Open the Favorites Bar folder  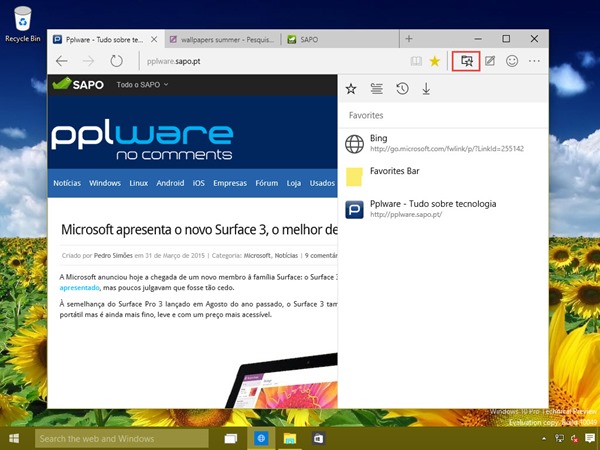pyautogui.click(x=443, y=176)
